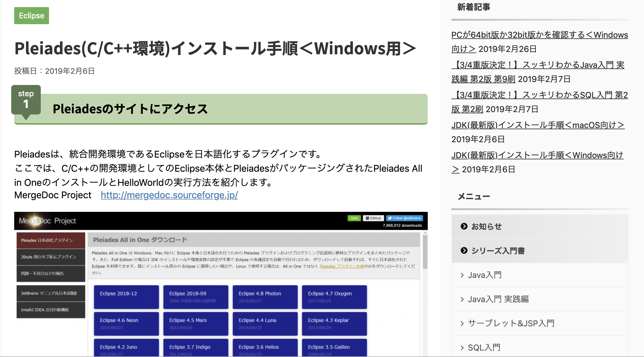Click the scrollbar thumb in the MergeDoc screenshot
The width and height of the screenshot is (644, 357).
[x=425, y=252]
